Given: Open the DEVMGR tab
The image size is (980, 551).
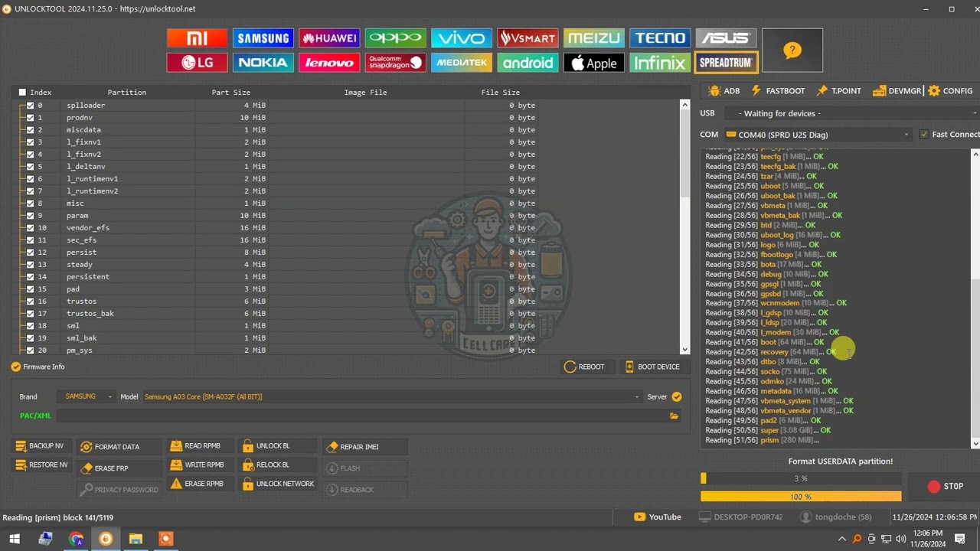Looking at the screenshot, I should click(897, 91).
